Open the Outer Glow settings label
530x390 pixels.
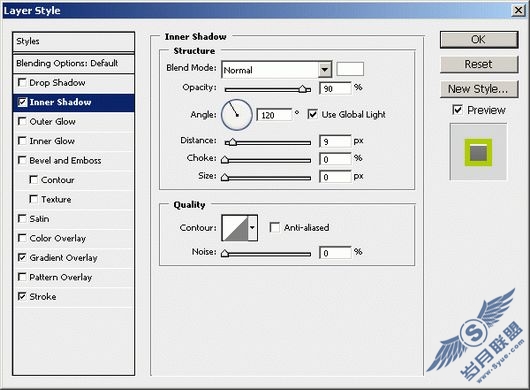click(52, 121)
